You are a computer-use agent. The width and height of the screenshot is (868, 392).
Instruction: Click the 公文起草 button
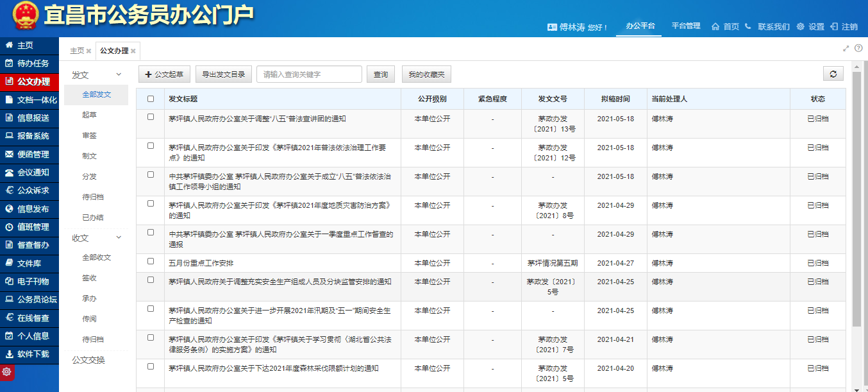click(x=164, y=74)
